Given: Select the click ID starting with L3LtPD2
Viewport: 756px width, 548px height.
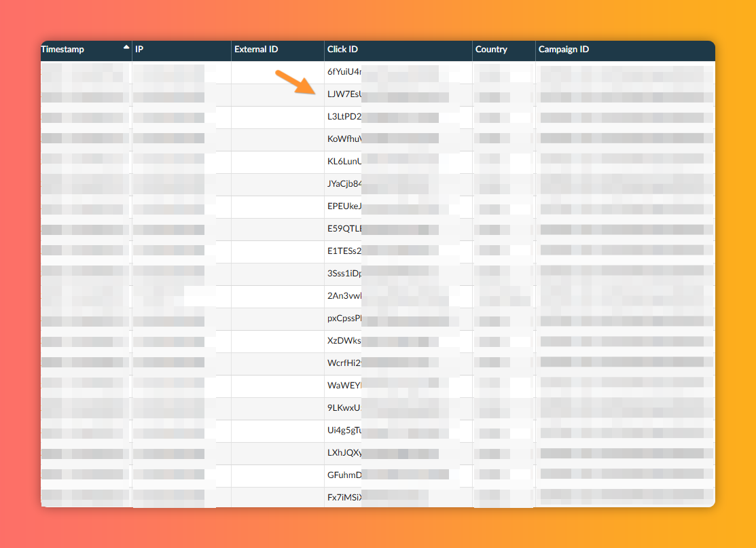Looking at the screenshot, I should (x=344, y=116).
